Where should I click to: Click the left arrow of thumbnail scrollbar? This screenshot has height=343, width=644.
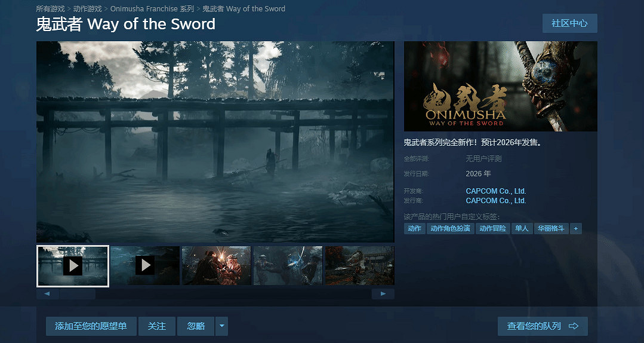pyautogui.click(x=47, y=294)
